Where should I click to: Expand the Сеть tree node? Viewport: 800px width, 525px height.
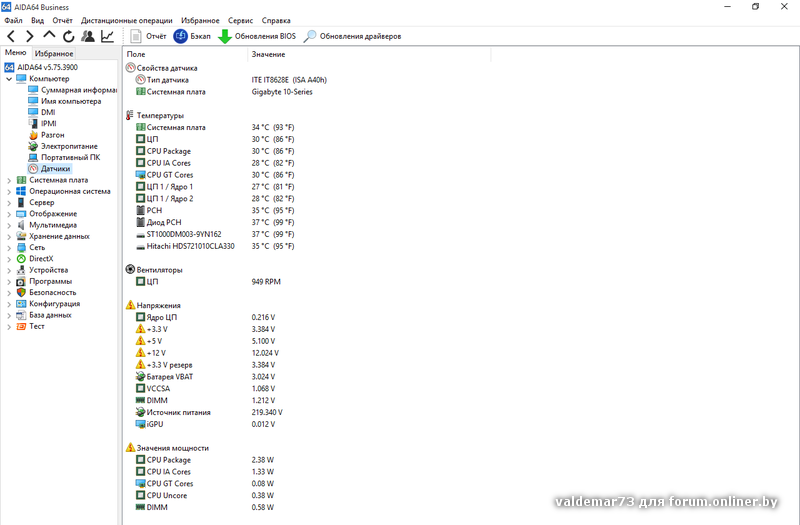click(9, 247)
